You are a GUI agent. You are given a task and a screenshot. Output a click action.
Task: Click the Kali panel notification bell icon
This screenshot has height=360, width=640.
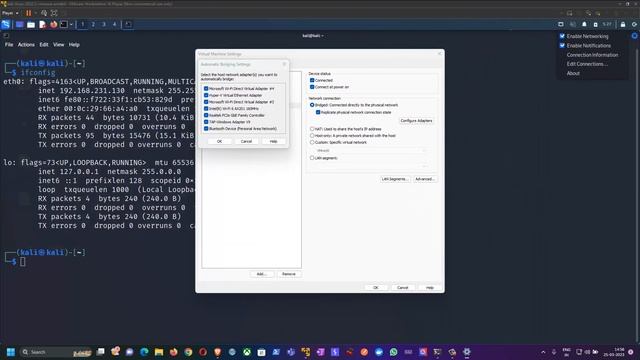click(x=584, y=24)
